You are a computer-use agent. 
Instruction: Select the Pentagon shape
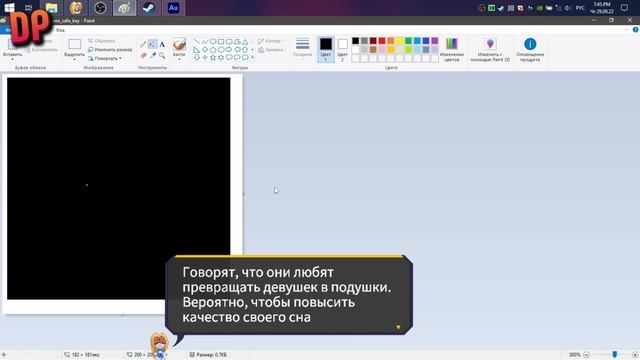[213, 49]
